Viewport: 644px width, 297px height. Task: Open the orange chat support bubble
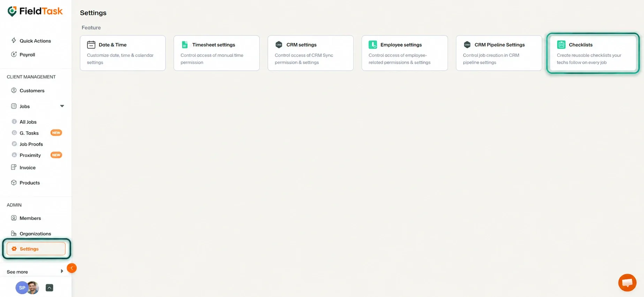pos(627,282)
